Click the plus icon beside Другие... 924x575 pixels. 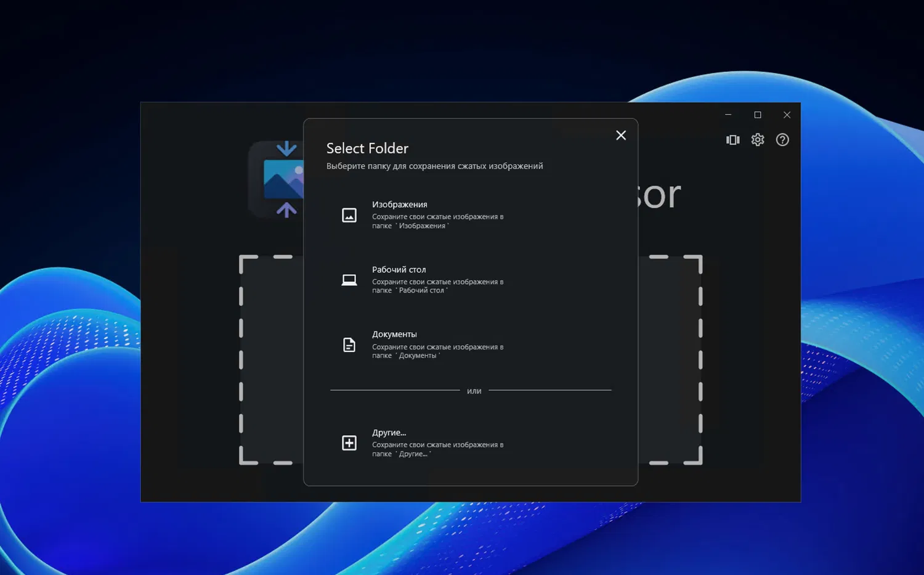pyautogui.click(x=349, y=442)
